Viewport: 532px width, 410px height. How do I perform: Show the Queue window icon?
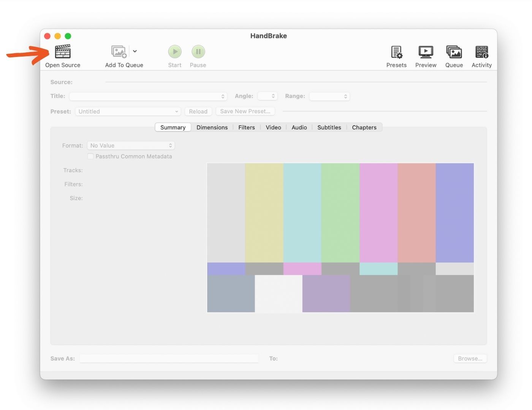[x=454, y=52]
